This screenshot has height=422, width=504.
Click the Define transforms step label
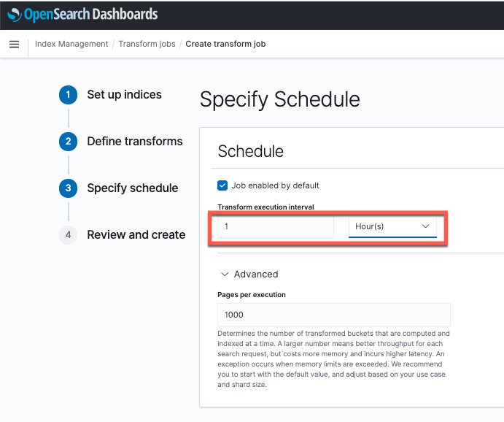tap(135, 141)
